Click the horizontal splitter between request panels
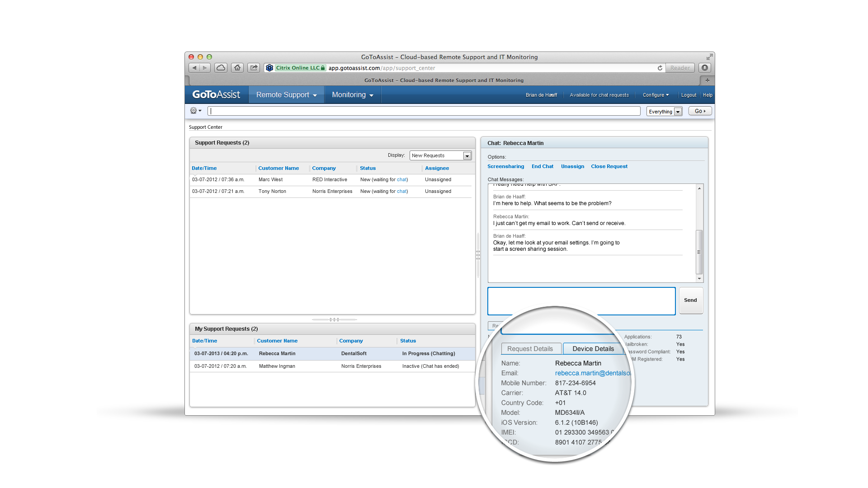Viewport: 868px width, 488px height. coord(334,319)
